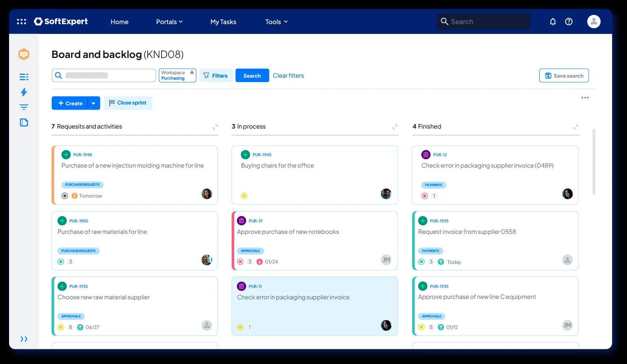Open the Tools menu
Screen dimensions: 627x364
pyautogui.click(x=276, y=22)
